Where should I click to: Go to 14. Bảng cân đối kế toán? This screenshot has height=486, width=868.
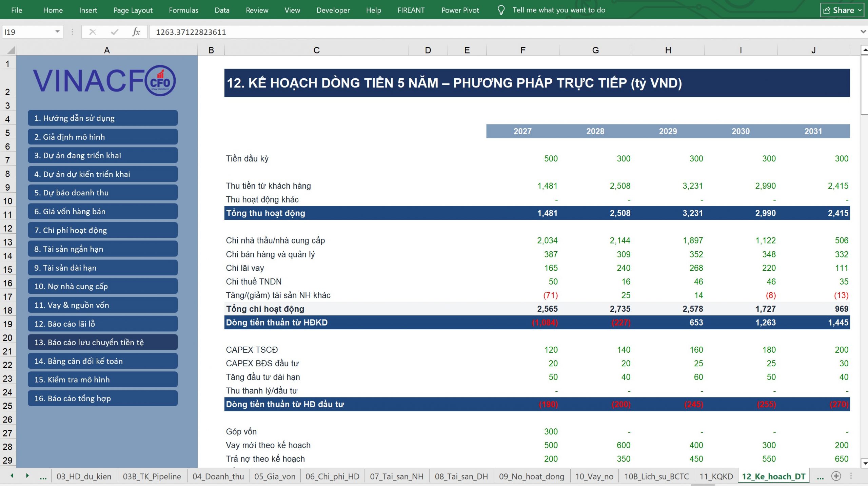[103, 361]
